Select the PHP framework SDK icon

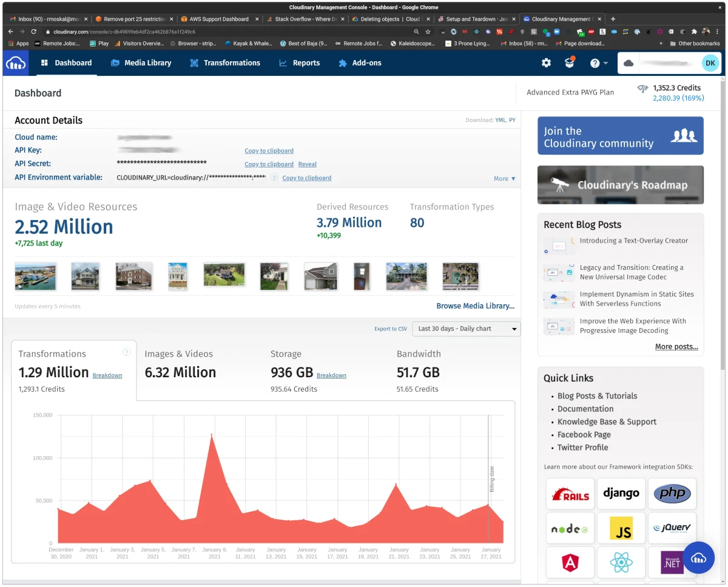coord(672,494)
